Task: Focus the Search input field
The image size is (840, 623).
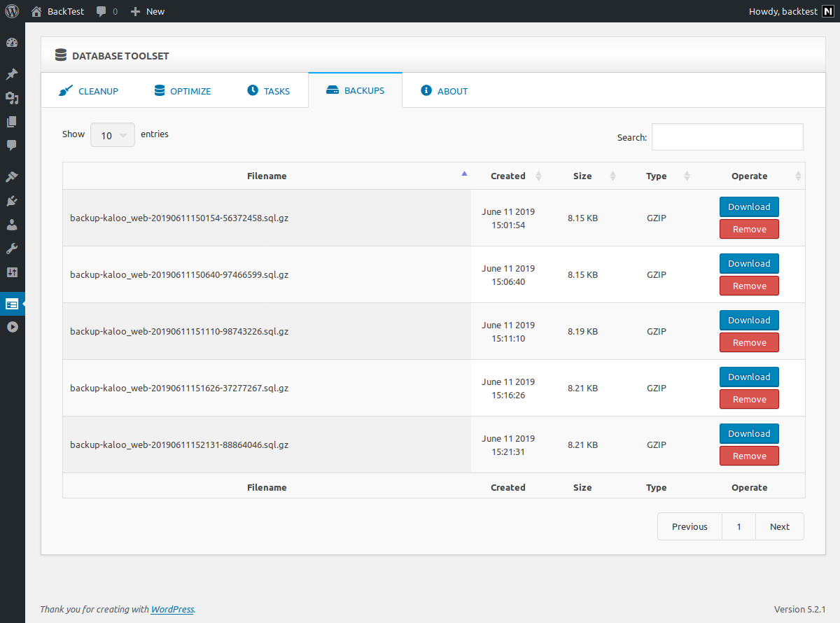Action: click(x=727, y=137)
